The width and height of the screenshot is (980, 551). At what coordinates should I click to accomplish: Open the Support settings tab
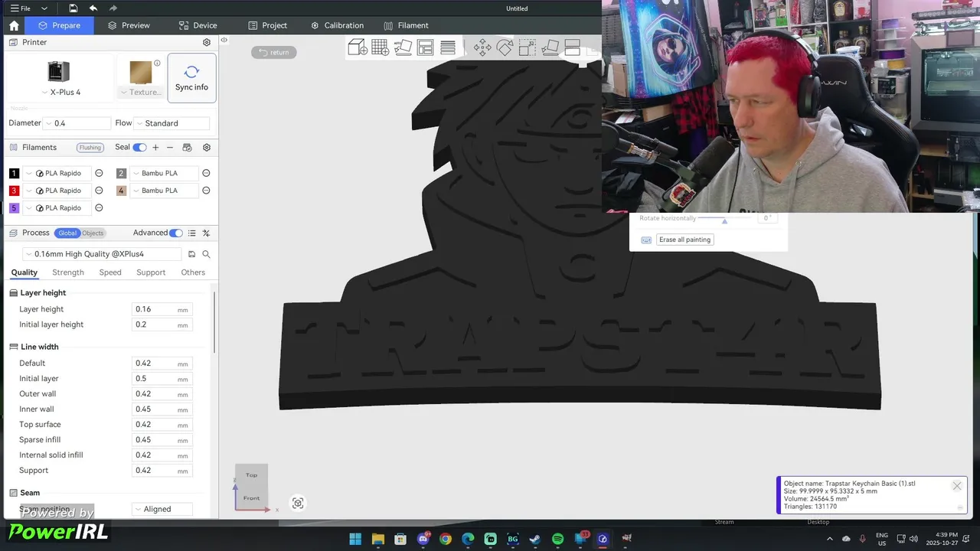[151, 272]
